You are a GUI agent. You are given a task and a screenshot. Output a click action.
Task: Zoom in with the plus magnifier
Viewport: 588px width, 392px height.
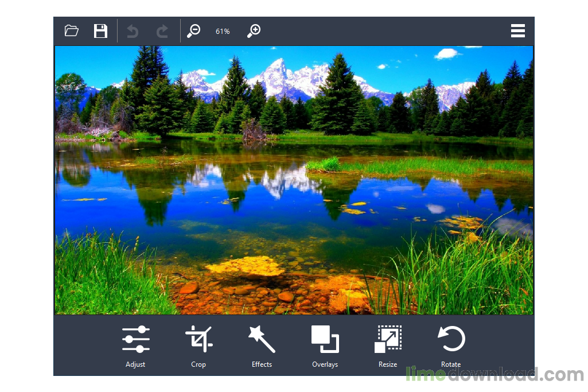254,31
